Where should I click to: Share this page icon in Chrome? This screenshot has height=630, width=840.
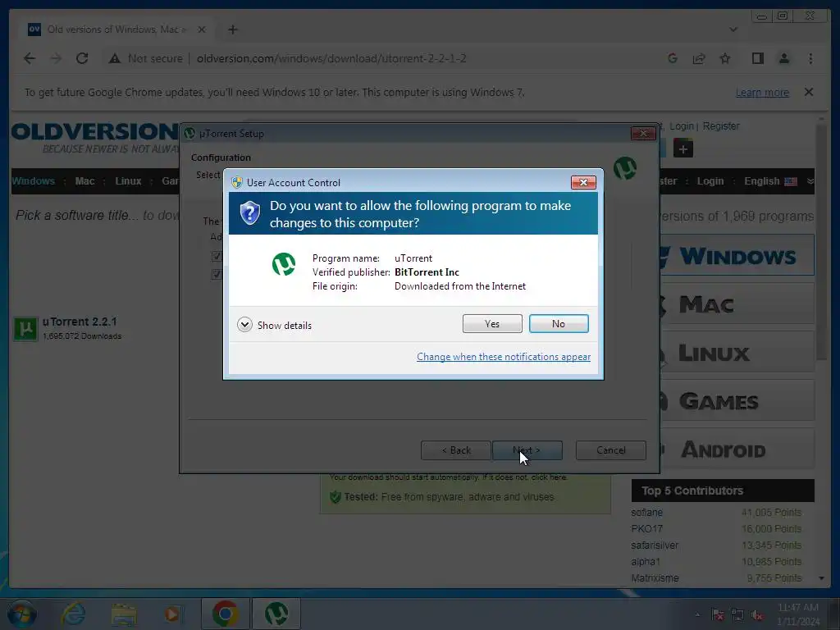pos(699,58)
